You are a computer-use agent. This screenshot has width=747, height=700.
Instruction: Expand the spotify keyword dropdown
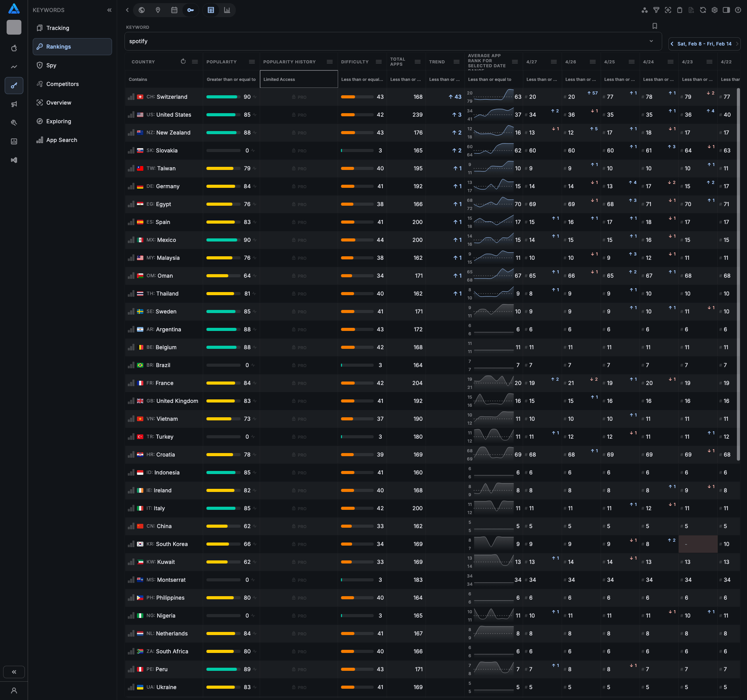651,41
